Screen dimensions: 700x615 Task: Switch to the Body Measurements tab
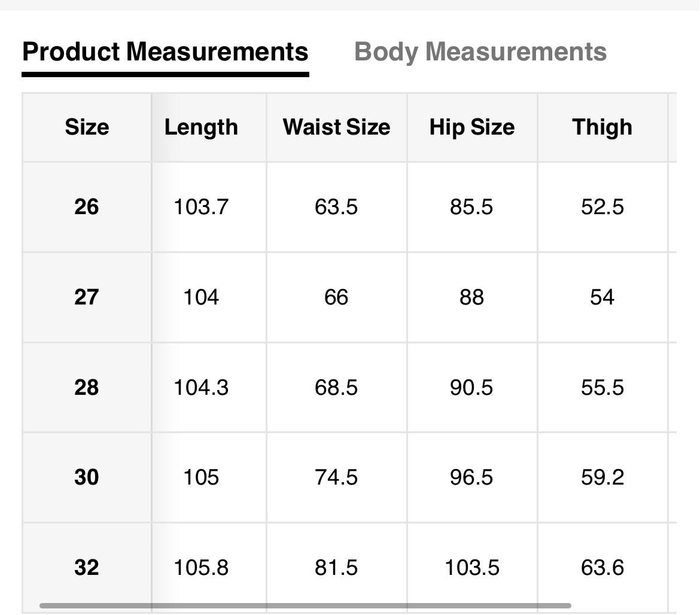(480, 52)
